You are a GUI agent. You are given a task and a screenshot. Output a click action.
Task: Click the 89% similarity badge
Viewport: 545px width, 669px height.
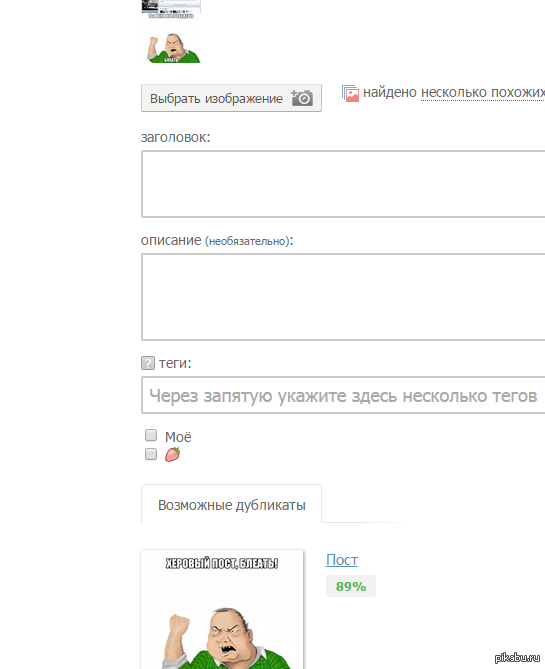351,586
